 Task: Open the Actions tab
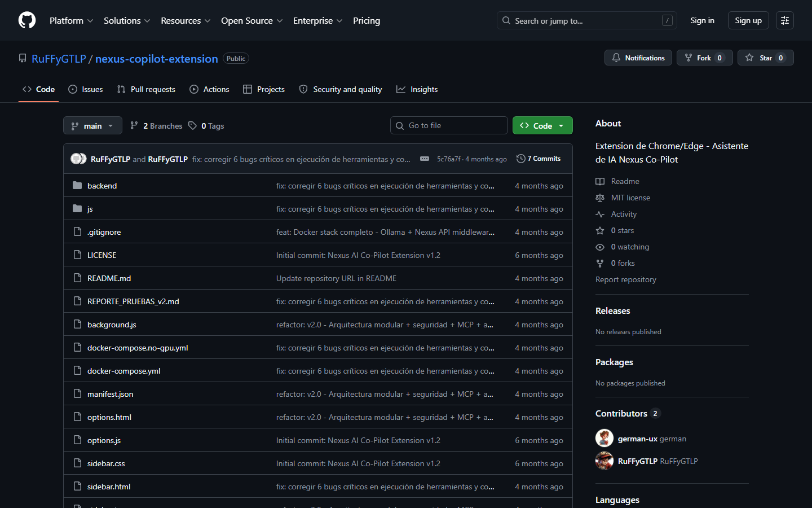pyautogui.click(x=209, y=89)
